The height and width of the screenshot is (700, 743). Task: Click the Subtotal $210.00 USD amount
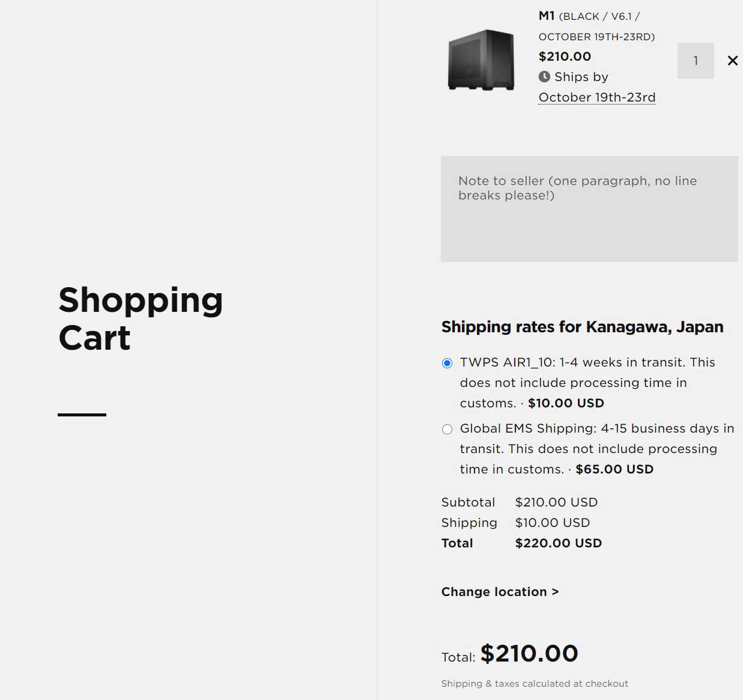click(556, 502)
